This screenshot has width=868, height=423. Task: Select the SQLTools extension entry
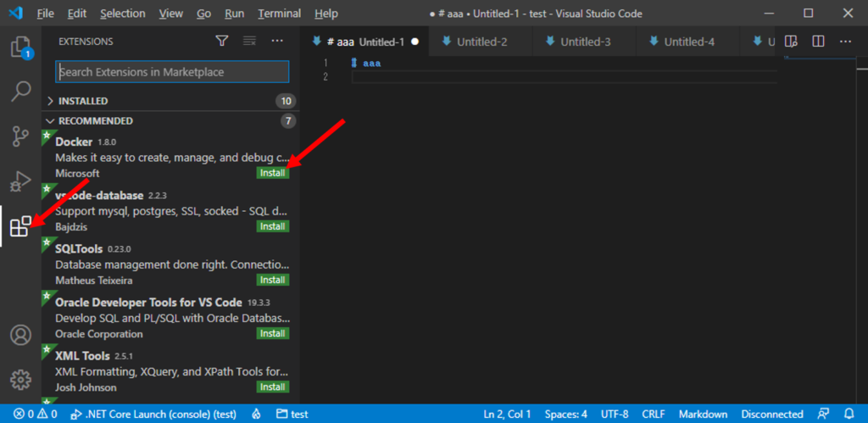(x=170, y=264)
